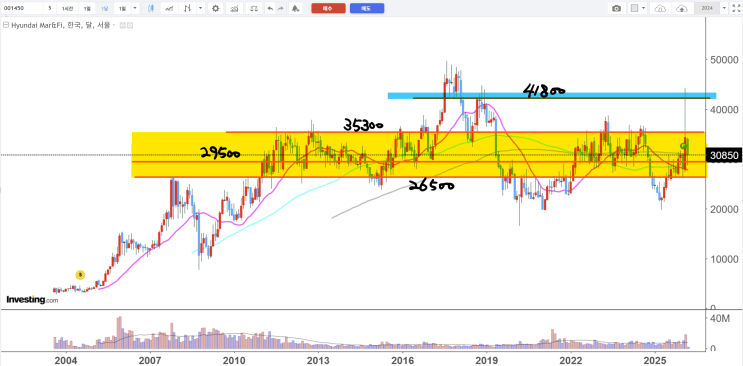Click the compare symbols balance icon
Screen dimensions: 743x366
point(255,8)
